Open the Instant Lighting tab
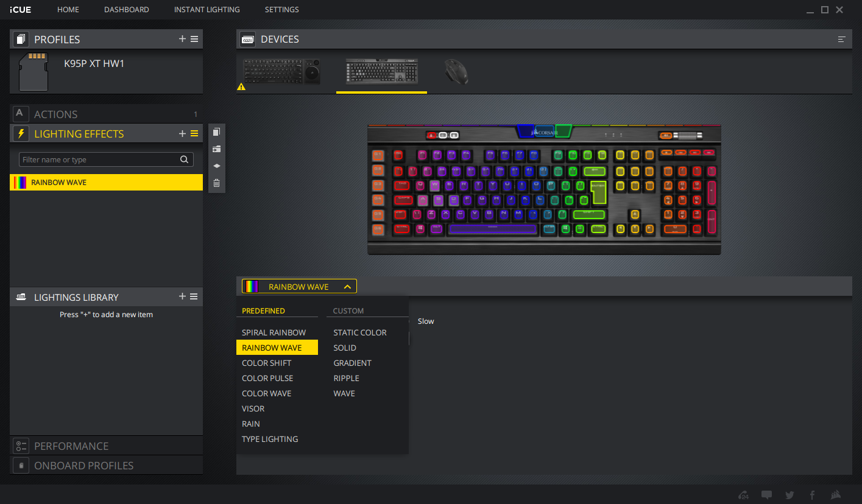This screenshot has height=504, width=862. (x=207, y=10)
